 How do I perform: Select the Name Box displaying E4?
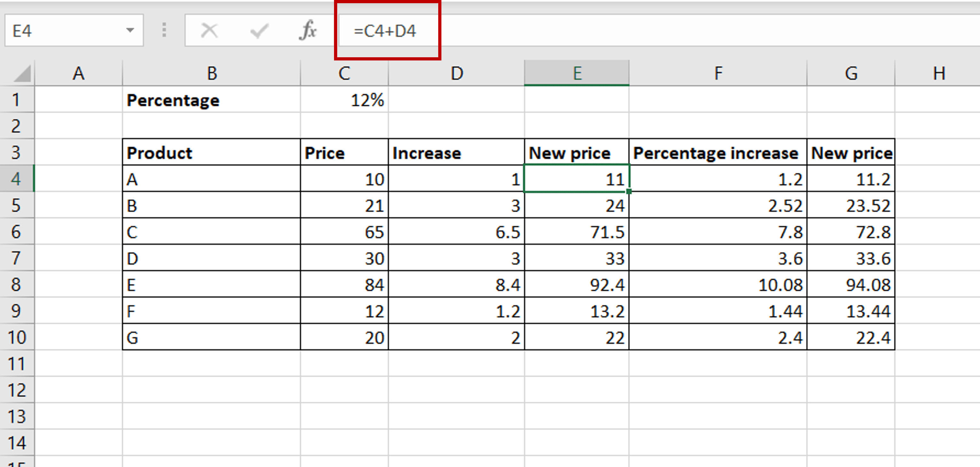pos(57,30)
